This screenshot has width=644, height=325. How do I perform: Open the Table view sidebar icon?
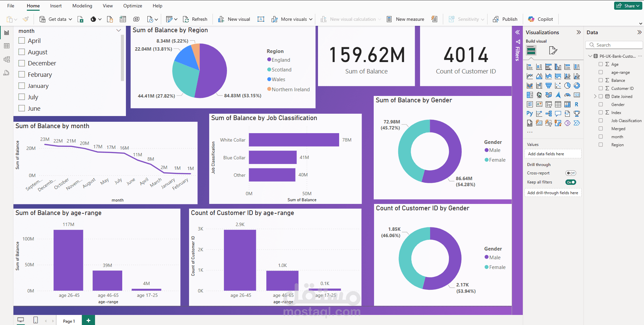pyautogui.click(x=7, y=46)
